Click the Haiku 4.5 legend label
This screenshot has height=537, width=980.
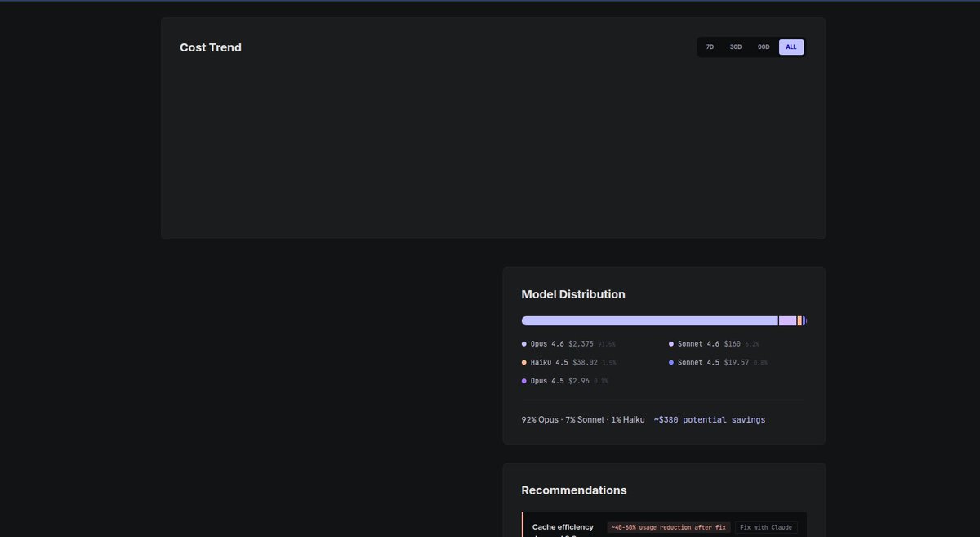(550, 362)
